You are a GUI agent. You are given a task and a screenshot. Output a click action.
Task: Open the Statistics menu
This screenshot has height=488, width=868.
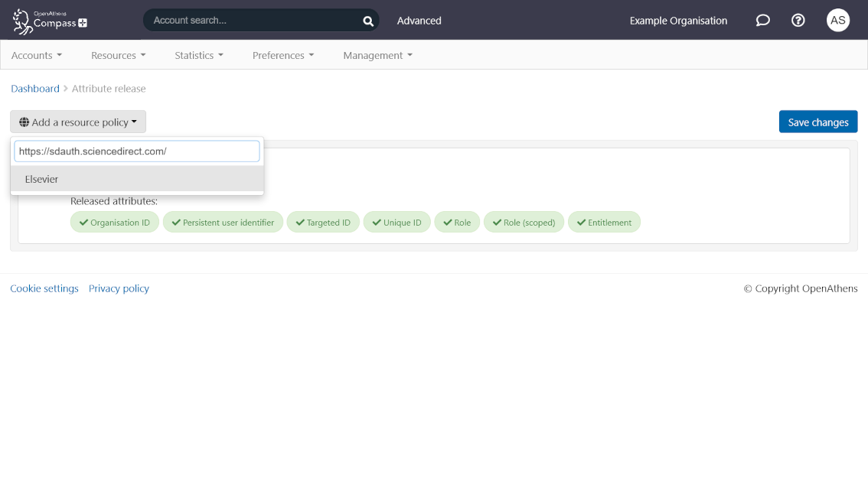(198, 55)
